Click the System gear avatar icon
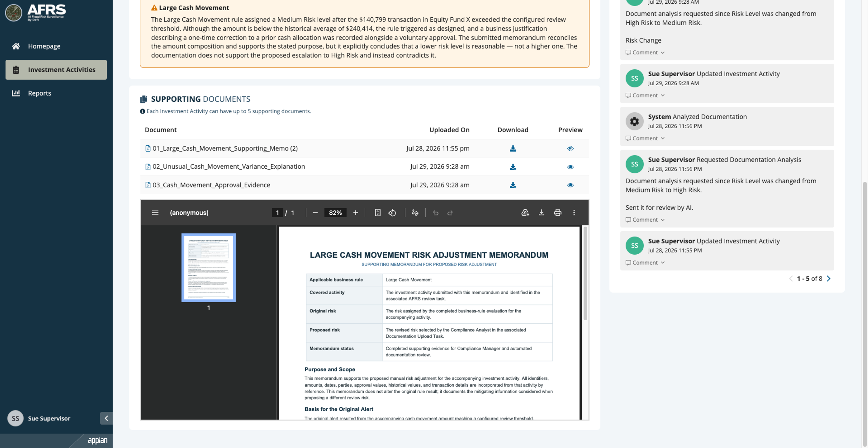Screen dimensions: 868x448 tap(634, 121)
